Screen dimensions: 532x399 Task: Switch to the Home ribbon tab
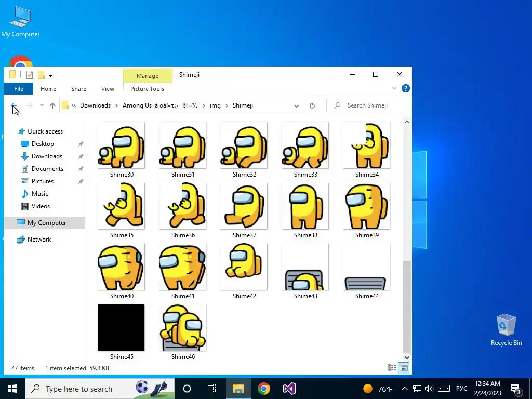click(x=48, y=89)
